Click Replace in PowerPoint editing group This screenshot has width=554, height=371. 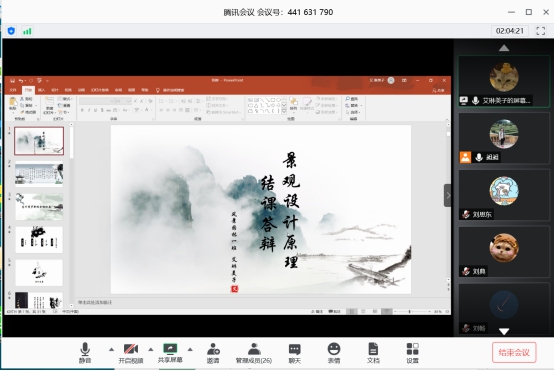click(353, 105)
